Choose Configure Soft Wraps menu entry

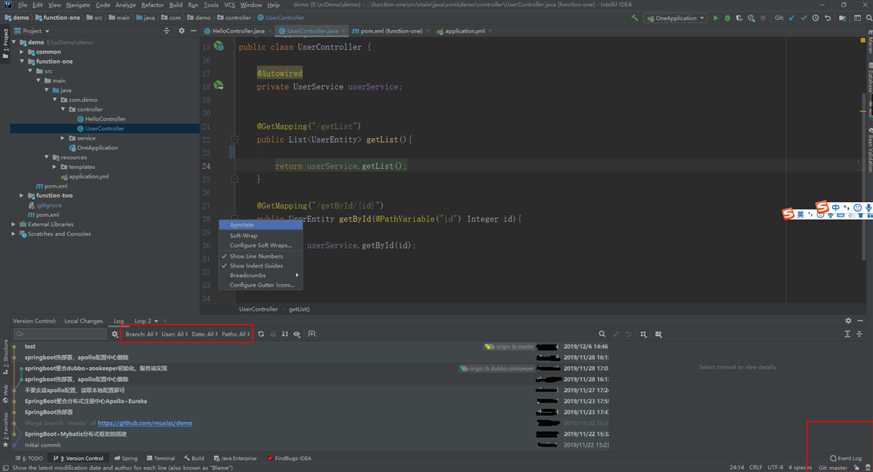[261, 245]
